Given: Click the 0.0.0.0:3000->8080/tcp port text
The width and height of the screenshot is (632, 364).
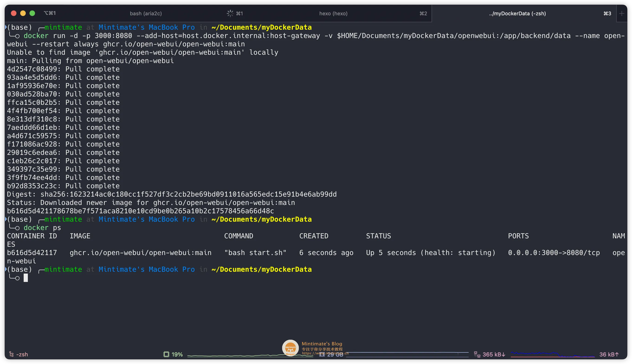Looking at the screenshot, I should click(554, 252).
